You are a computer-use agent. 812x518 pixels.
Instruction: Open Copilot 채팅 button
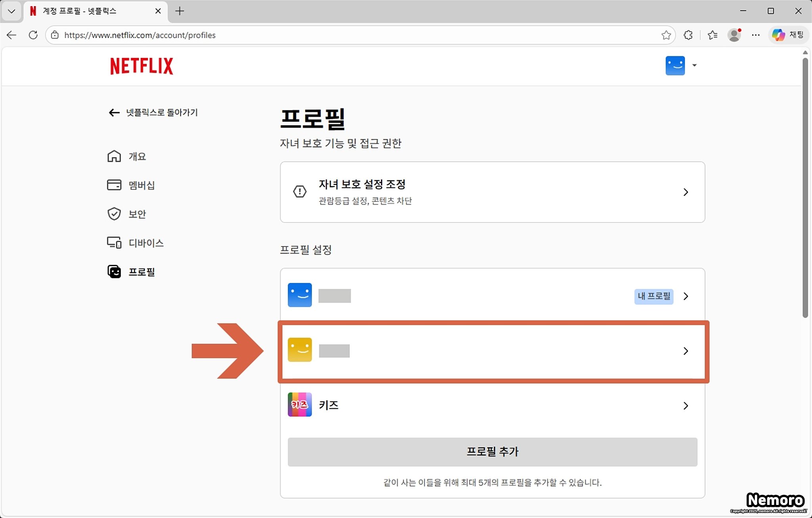pos(788,35)
